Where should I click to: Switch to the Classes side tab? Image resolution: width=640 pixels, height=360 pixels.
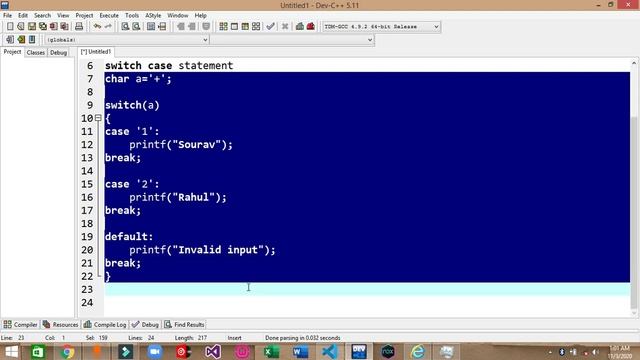pos(36,53)
